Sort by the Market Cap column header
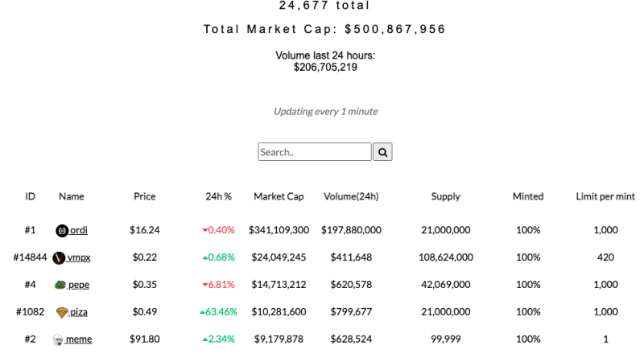Image resolution: width=644 pixels, height=358 pixels. click(x=279, y=196)
